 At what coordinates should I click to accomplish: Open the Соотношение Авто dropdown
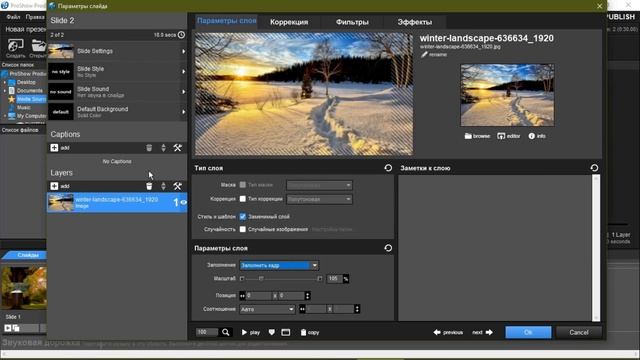point(267,309)
